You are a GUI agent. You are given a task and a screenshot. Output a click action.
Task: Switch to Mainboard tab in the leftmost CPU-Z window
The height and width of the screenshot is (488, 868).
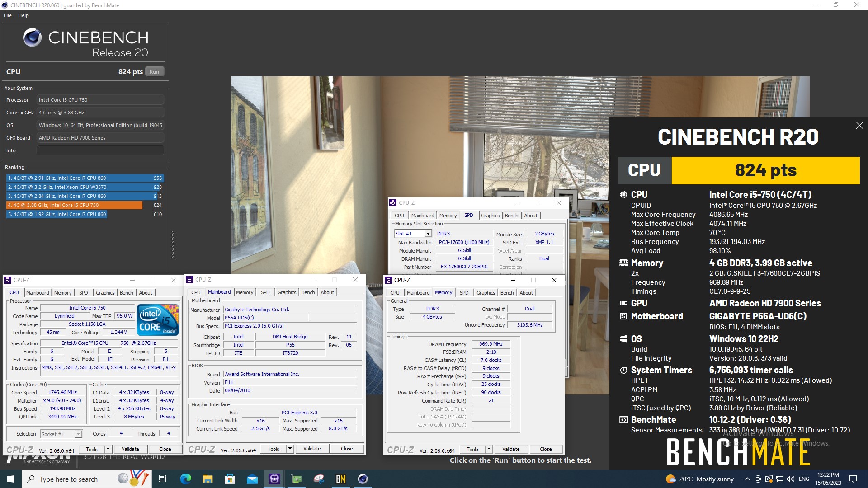click(38, 293)
